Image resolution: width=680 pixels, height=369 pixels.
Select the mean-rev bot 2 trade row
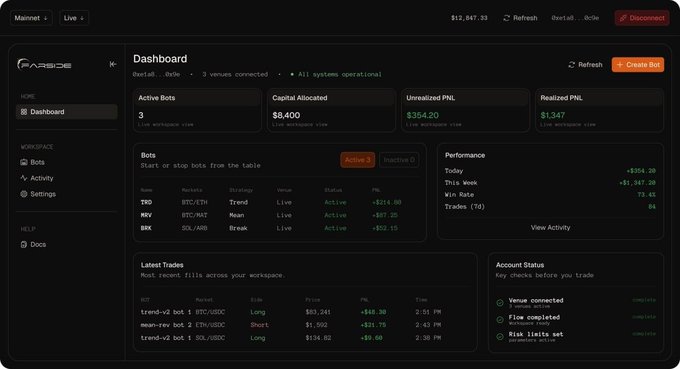pos(306,325)
